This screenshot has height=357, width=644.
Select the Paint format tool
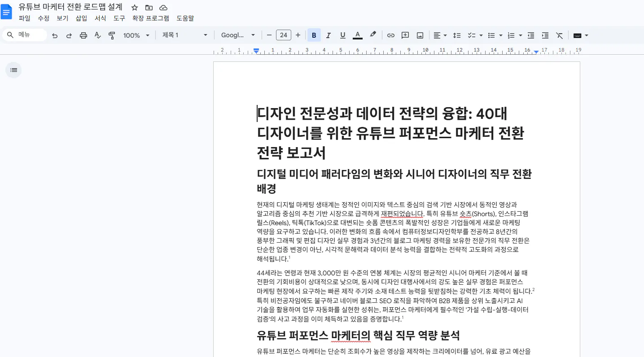pyautogui.click(x=111, y=35)
